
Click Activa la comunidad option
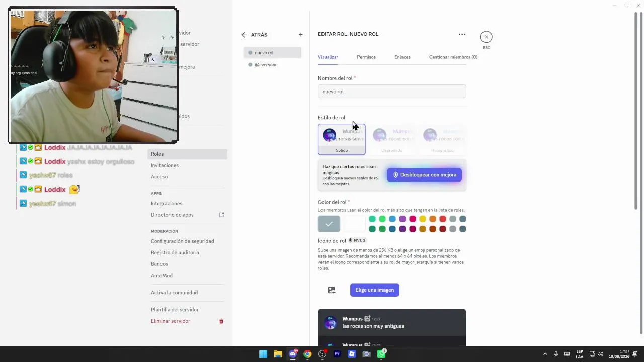187,293
